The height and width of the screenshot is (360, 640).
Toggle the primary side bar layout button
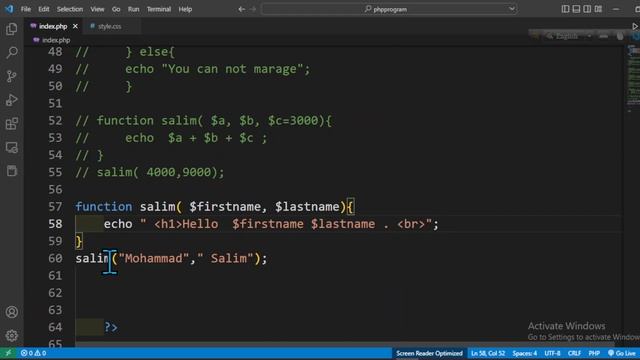click(565, 9)
